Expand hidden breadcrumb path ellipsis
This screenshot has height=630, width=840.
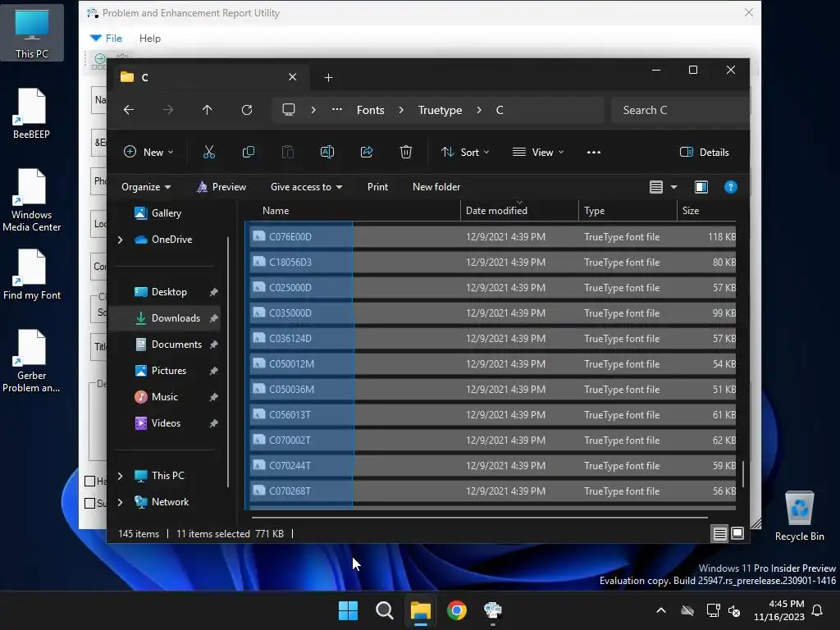click(337, 110)
